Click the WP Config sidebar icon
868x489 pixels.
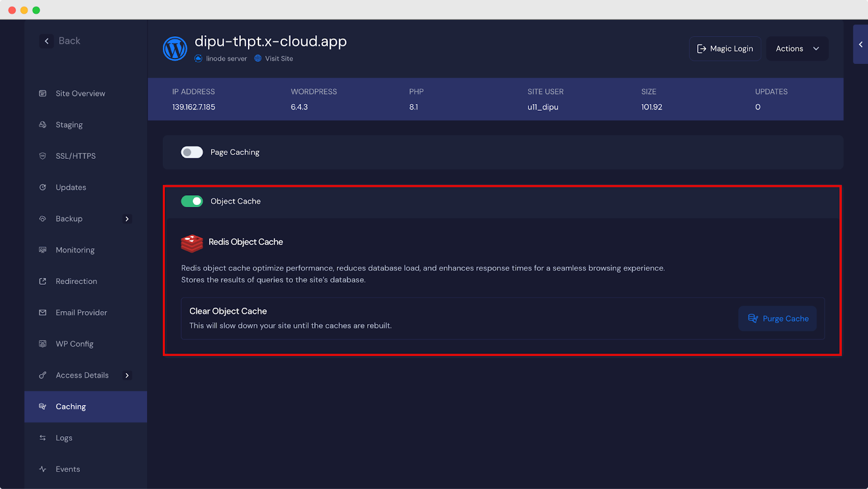pos(43,344)
